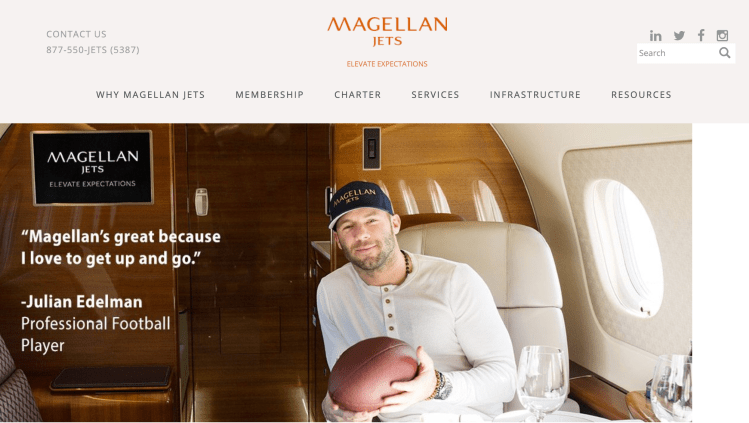749x423 pixels.
Task: Click the 877-550-JETS phone number
Action: pyautogui.click(x=93, y=50)
